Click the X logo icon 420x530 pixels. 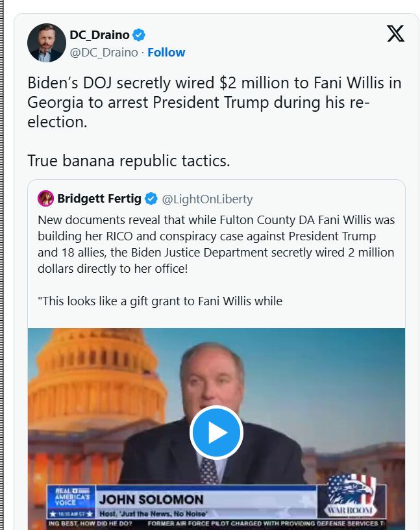(x=395, y=34)
